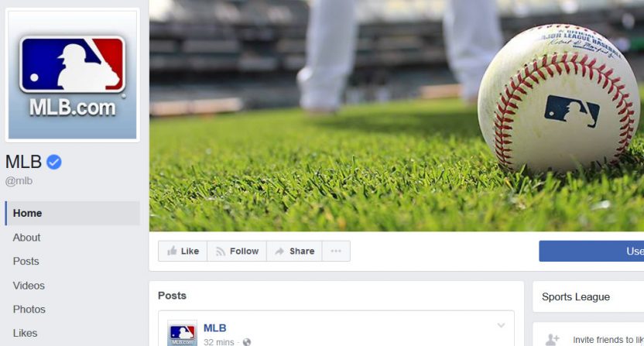Expand the post options chevron
The image size is (644, 346).
501,325
